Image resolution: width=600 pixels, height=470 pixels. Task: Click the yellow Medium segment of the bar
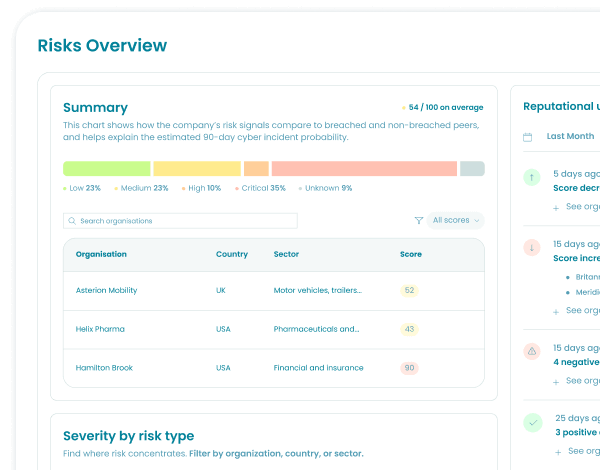(x=197, y=168)
